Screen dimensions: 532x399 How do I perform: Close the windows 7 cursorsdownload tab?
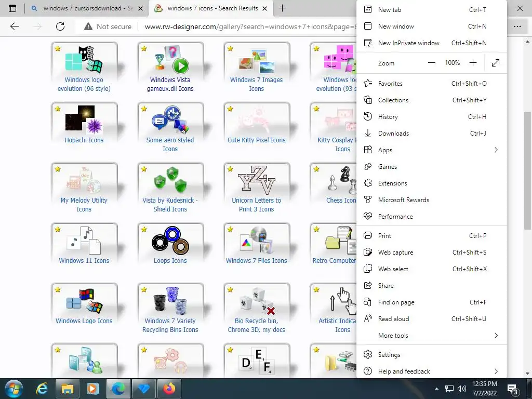click(x=140, y=8)
